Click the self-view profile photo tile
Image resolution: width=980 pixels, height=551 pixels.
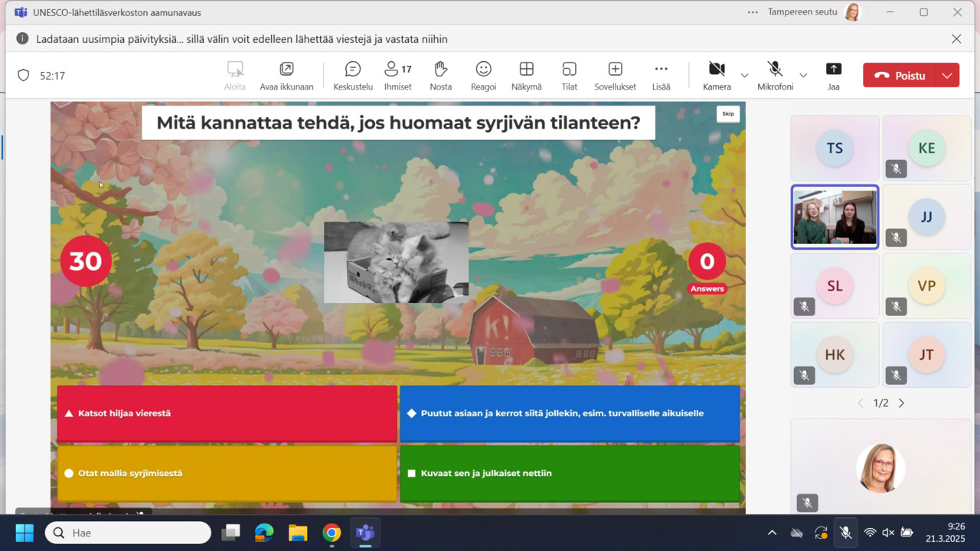pos(880,467)
